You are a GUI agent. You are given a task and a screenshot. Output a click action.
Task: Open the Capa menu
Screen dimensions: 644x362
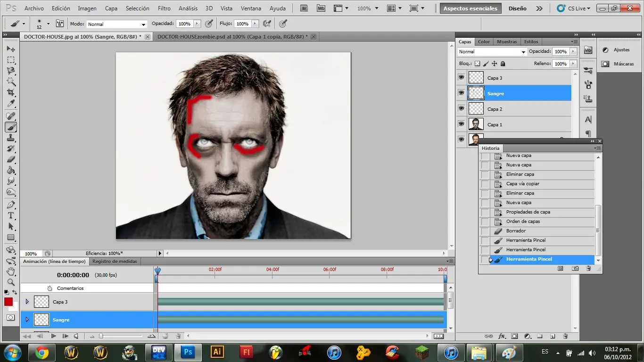pyautogui.click(x=111, y=8)
